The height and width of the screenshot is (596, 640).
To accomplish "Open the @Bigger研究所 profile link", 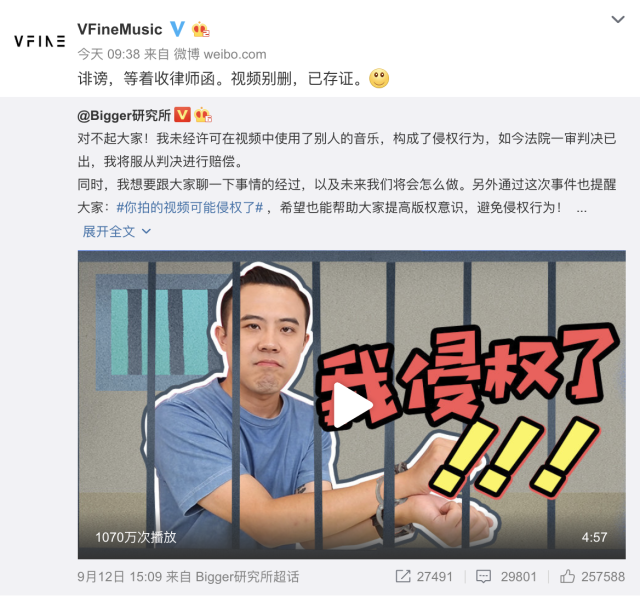I will 124,116.
